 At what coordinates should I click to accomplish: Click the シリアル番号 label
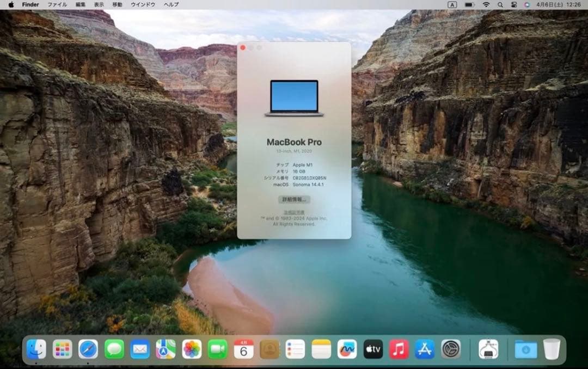[277, 178]
